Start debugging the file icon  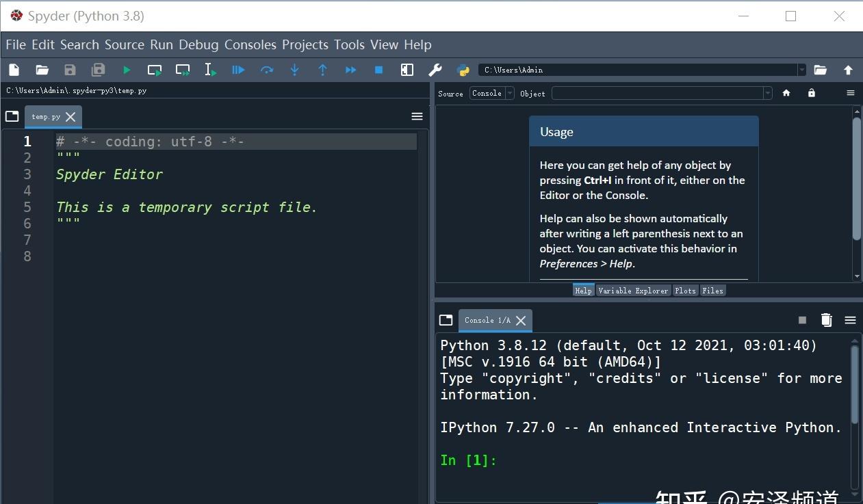pyautogui.click(x=238, y=70)
